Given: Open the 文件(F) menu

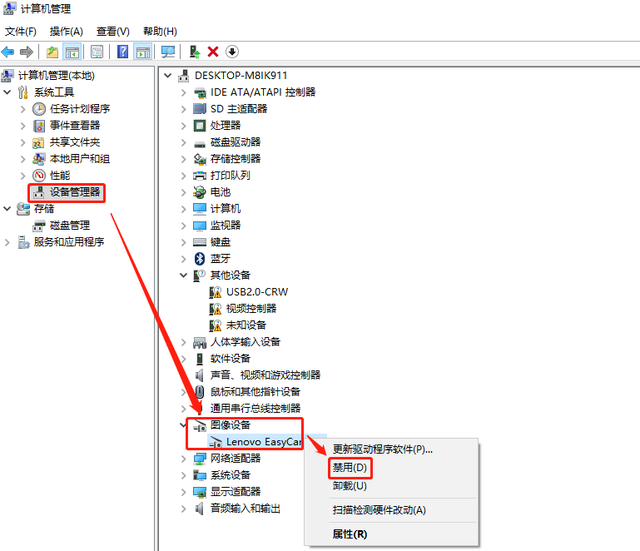Looking at the screenshot, I should coord(20,31).
